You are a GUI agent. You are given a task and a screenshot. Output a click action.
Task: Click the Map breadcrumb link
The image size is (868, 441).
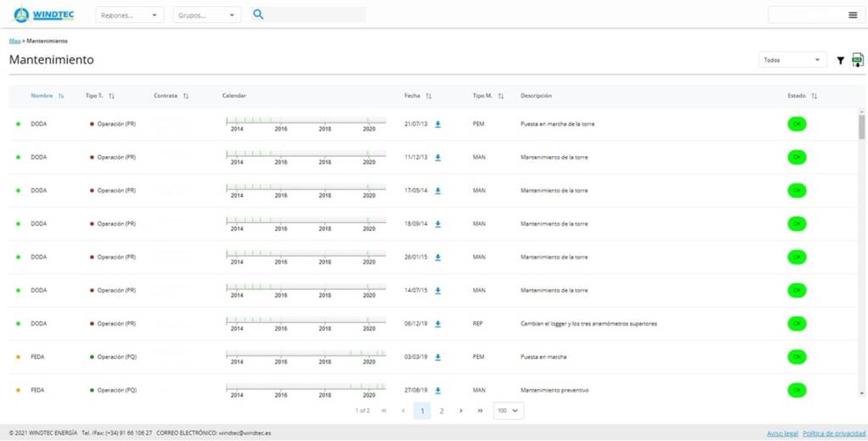pos(14,41)
